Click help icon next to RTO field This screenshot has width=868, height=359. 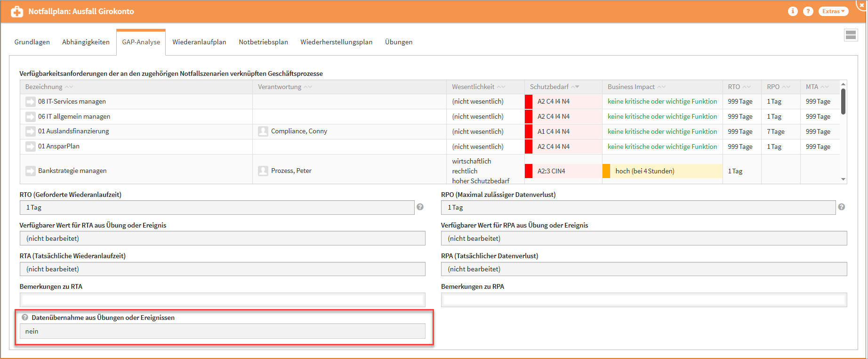tap(420, 207)
